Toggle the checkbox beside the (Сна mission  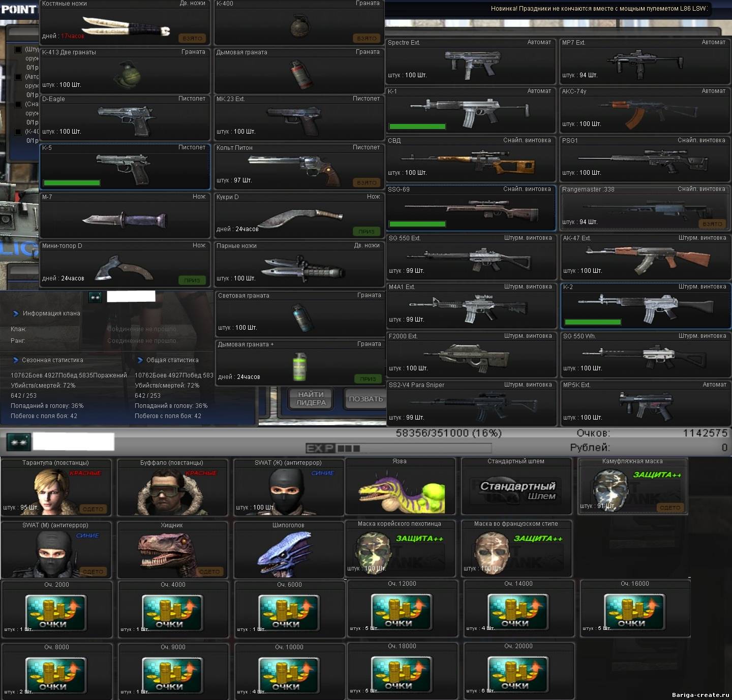click(18, 105)
